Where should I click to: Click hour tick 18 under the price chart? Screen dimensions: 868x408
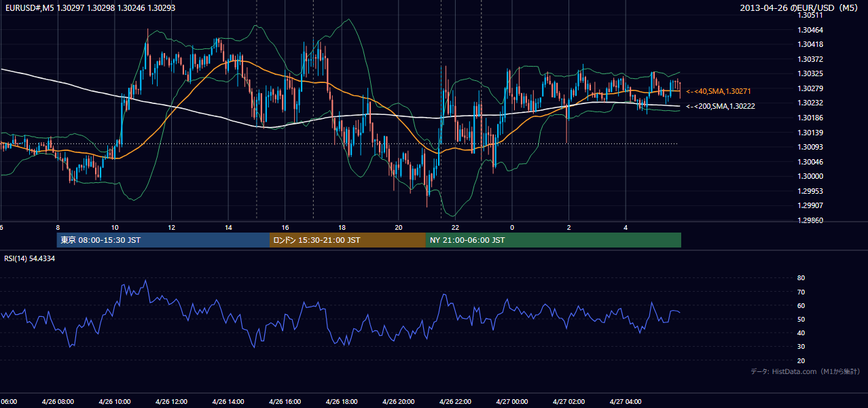pyautogui.click(x=342, y=227)
